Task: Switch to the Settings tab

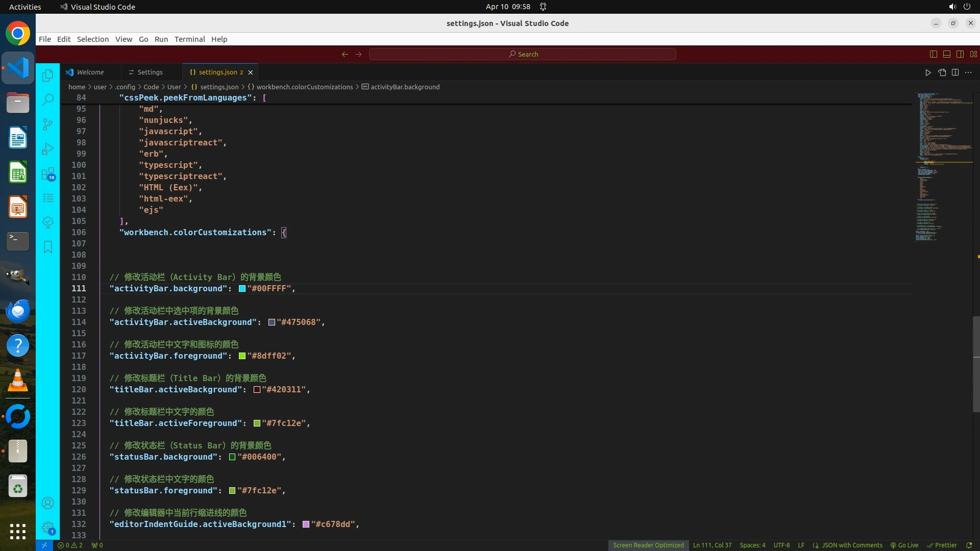Action: pos(150,72)
